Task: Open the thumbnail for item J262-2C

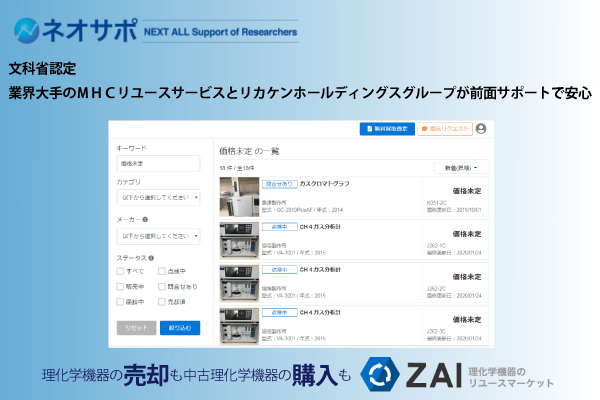Action: (239, 283)
